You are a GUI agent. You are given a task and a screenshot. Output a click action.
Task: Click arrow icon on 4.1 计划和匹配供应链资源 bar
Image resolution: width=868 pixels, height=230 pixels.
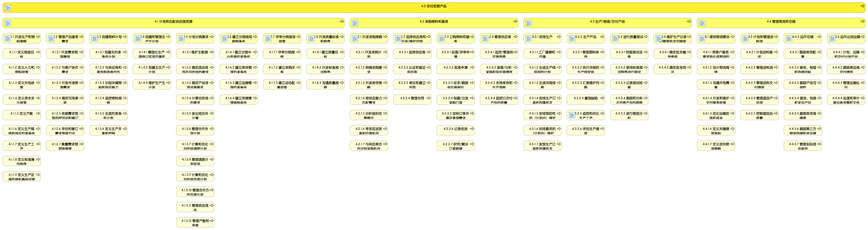tap(342, 21)
